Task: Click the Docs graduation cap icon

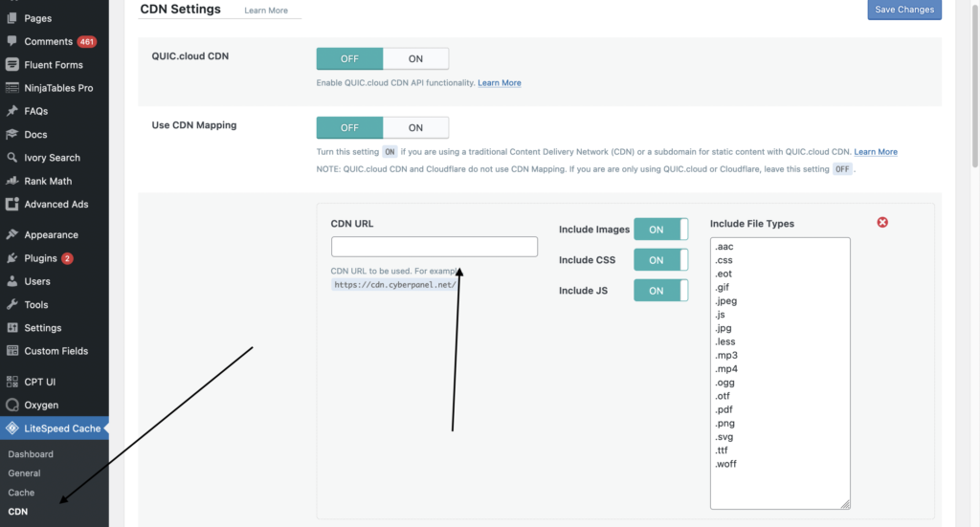Action: click(11, 134)
